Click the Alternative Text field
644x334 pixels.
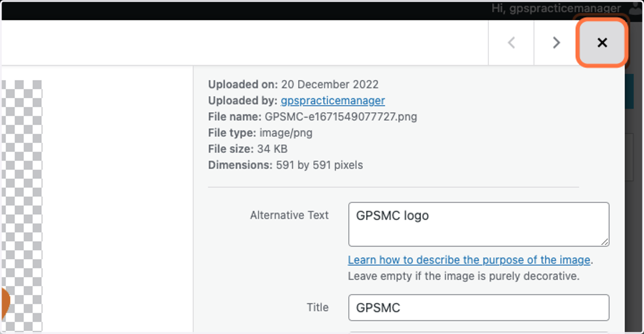pos(479,224)
